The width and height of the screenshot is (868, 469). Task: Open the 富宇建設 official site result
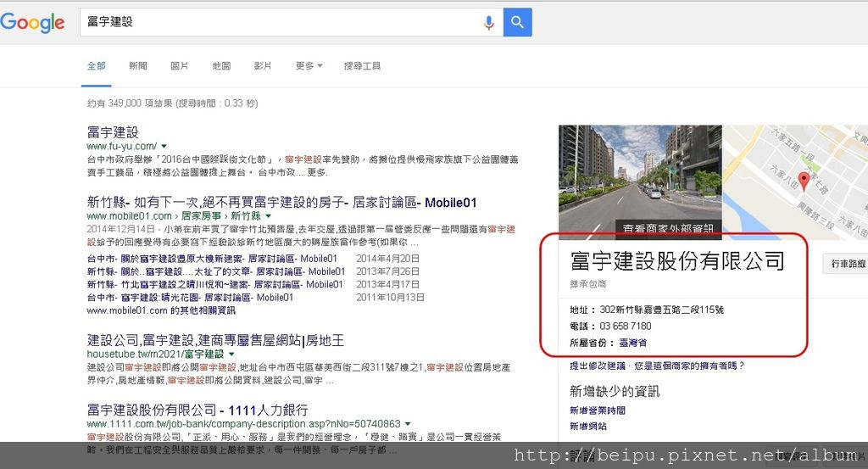[x=113, y=132]
